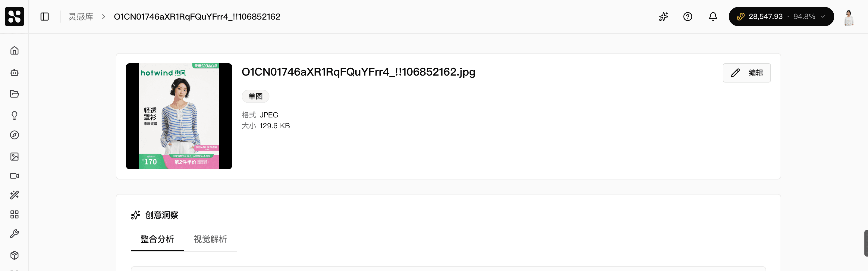
Task: Open the 3D box package icon
Action: coord(14,255)
